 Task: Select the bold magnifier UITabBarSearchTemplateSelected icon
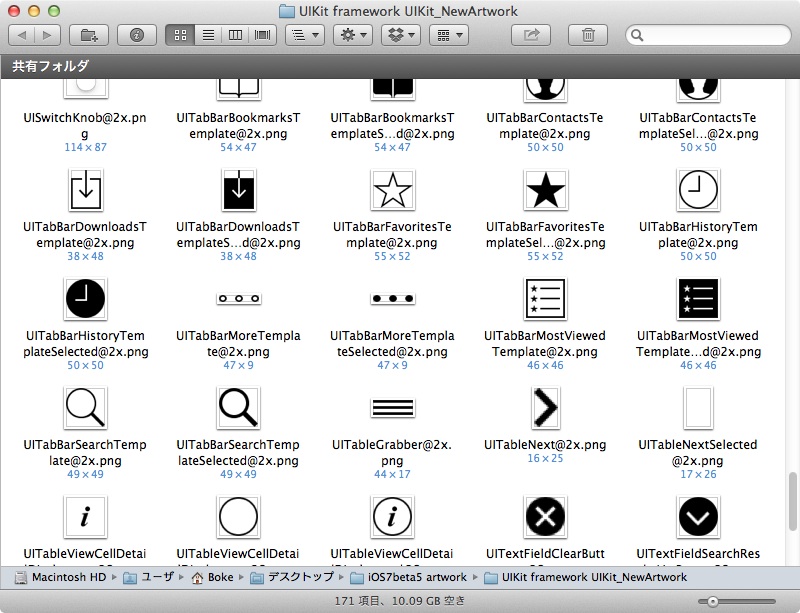tap(239, 407)
